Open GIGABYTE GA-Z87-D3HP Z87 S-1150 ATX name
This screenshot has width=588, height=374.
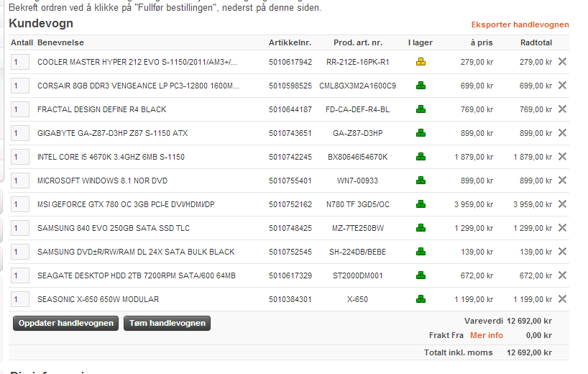113,133
